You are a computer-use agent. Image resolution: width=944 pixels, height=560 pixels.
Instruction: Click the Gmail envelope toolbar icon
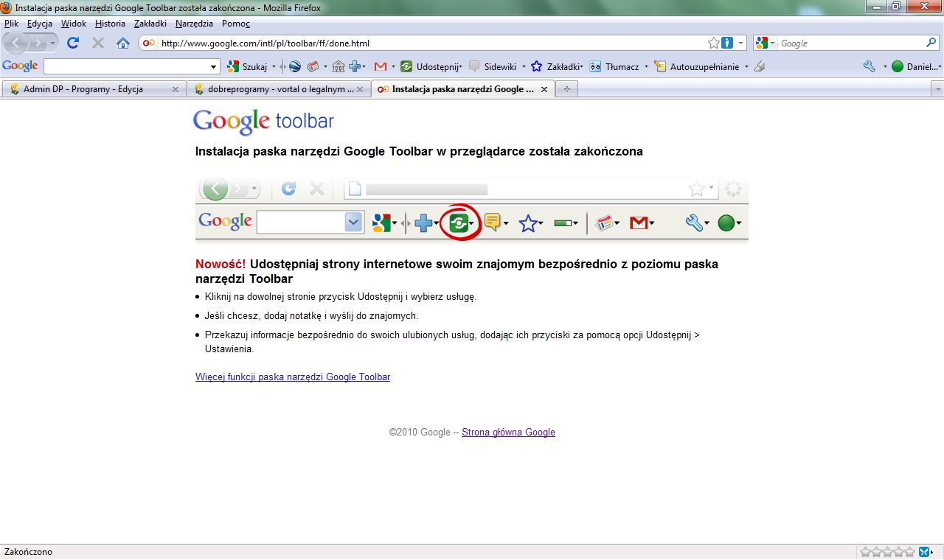click(x=381, y=66)
